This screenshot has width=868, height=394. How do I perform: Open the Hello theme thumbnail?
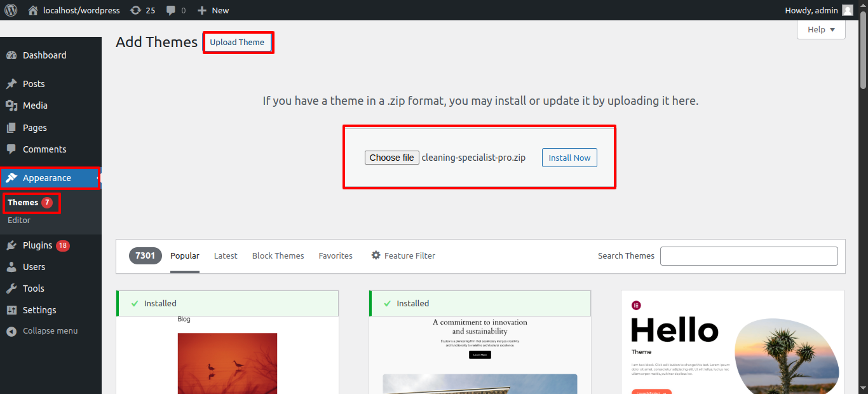pos(732,343)
